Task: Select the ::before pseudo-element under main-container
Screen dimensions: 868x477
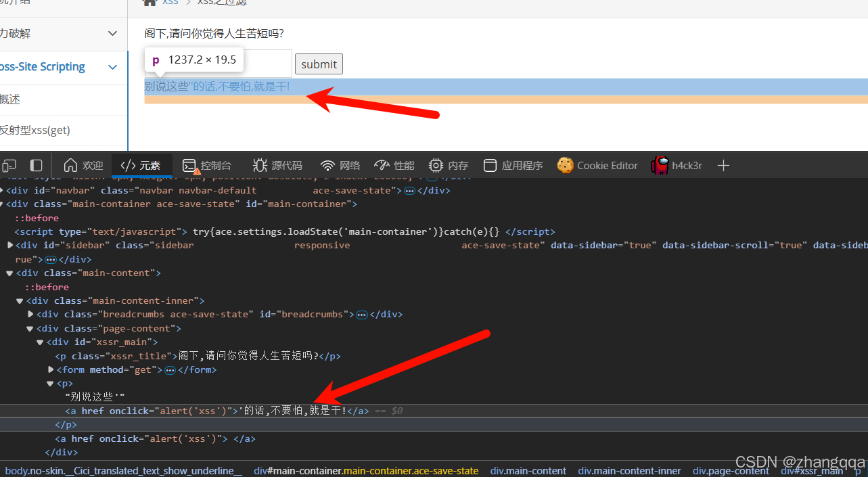Action: coord(37,218)
